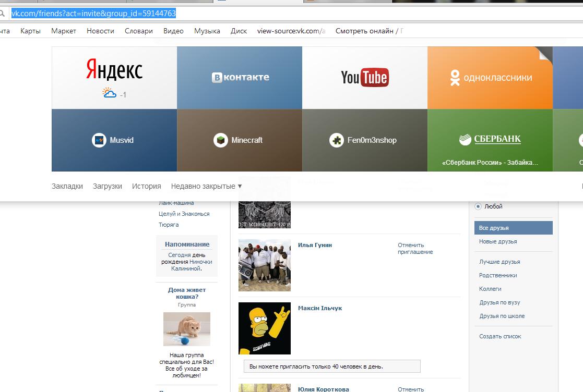Click the Fen0m3nshop puzzle piece icon
The height and width of the screenshot is (392, 583).
coord(337,140)
